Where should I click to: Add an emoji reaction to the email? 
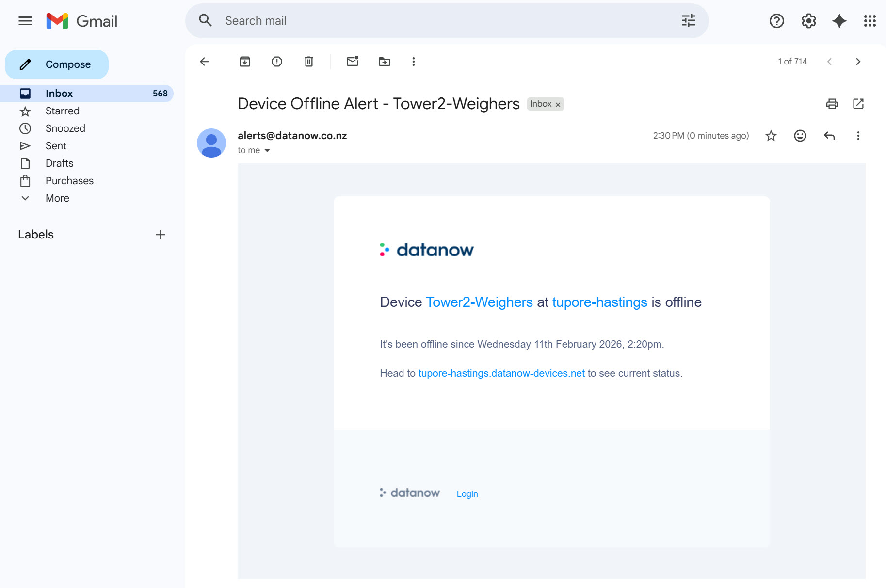click(800, 136)
